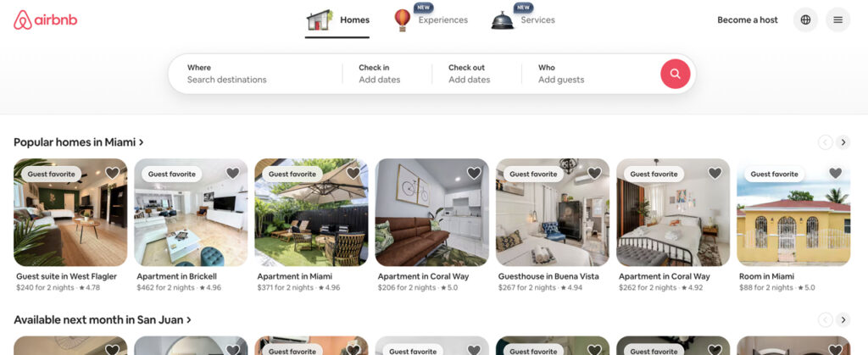The image size is (868, 355).
Task: Click the house Homes icon
Action: pos(320,19)
